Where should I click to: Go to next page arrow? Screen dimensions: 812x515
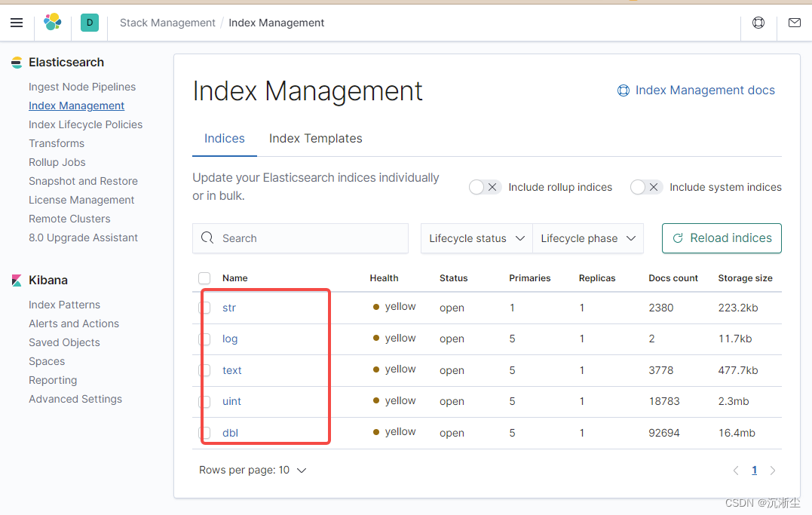[x=773, y=471]
